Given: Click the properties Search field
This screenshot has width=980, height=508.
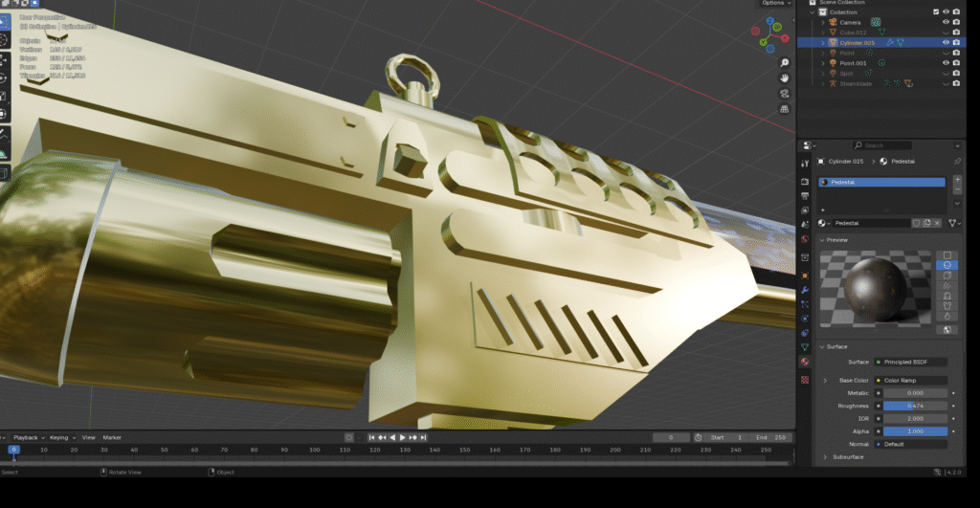Looking at the screenshot, I should click(900, 145).
